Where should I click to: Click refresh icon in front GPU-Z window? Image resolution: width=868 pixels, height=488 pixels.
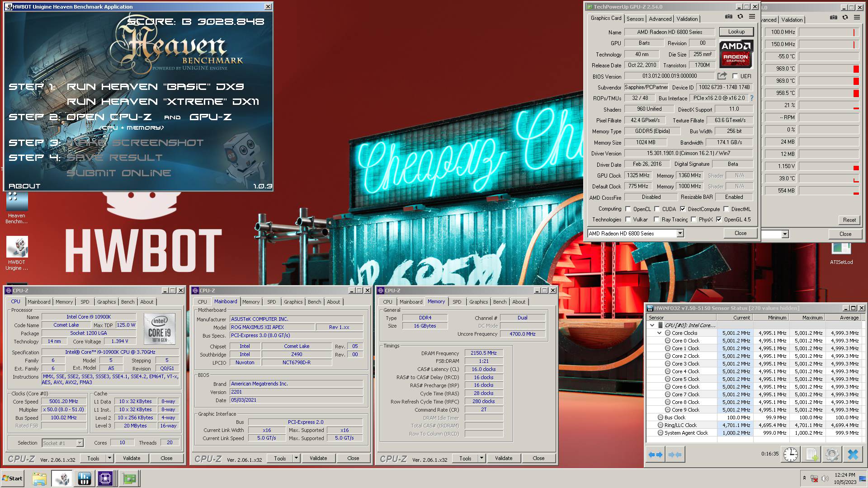point(741,17)
